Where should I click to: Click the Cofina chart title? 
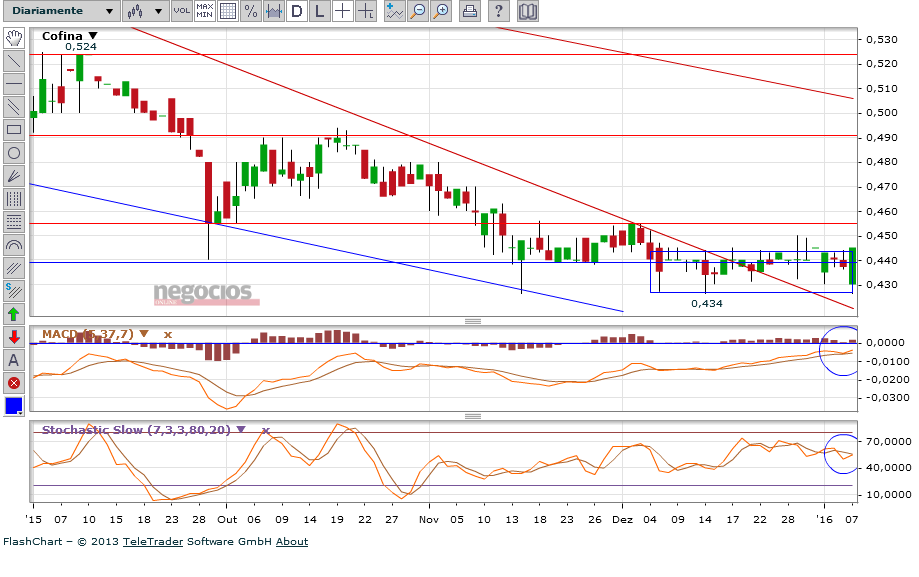point(62,36)
